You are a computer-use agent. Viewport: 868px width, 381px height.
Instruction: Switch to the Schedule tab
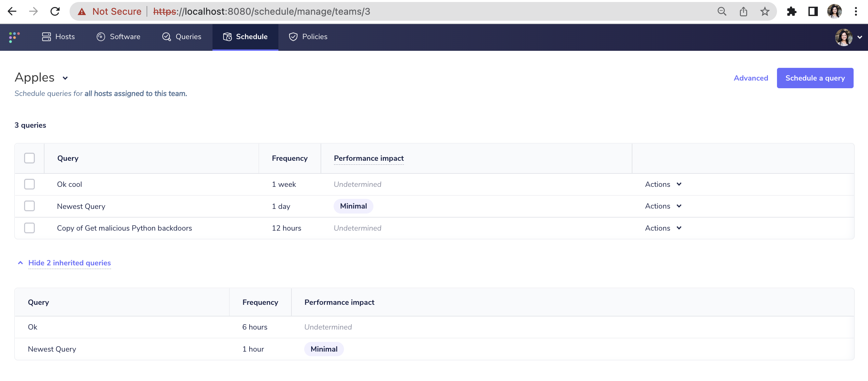pyautogui.click(x=245, y=37)
